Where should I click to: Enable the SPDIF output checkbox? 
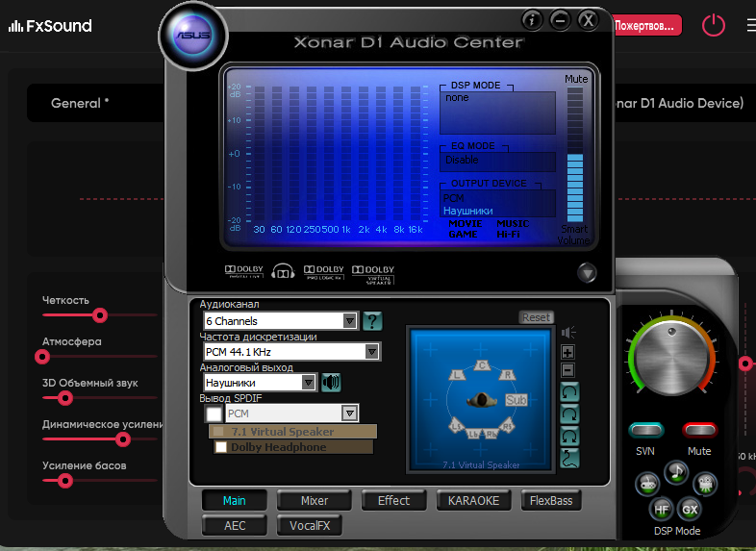[x=214, y=413]
